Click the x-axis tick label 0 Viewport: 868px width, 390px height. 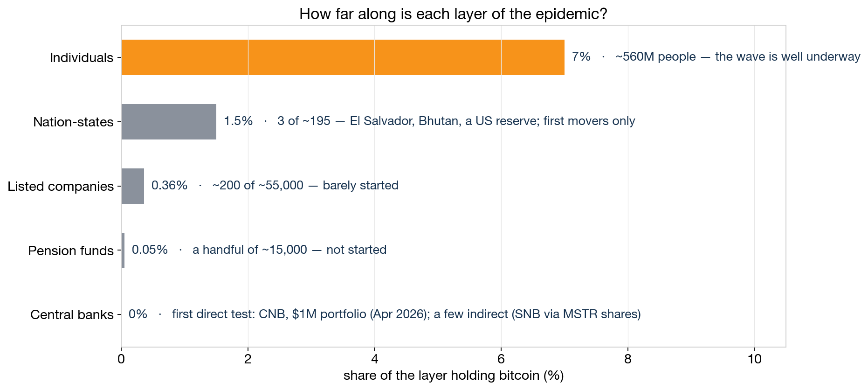click(x=121, y=359)
